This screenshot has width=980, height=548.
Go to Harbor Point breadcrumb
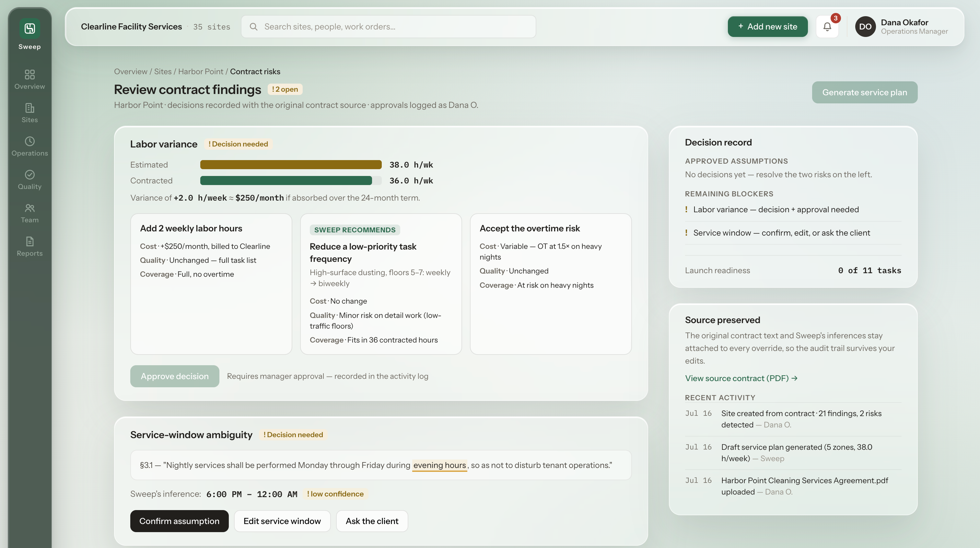click(x=201, y=72)
